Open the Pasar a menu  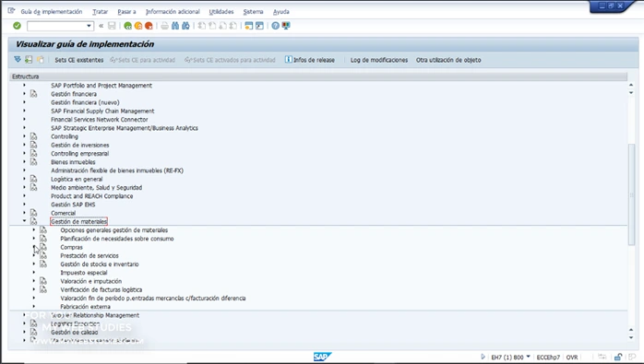point(126,11)
